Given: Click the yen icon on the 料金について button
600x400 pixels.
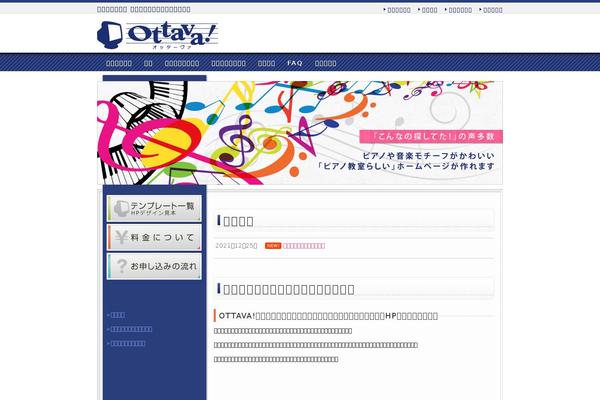Looking at the screenshot, I should pos(121,237).
